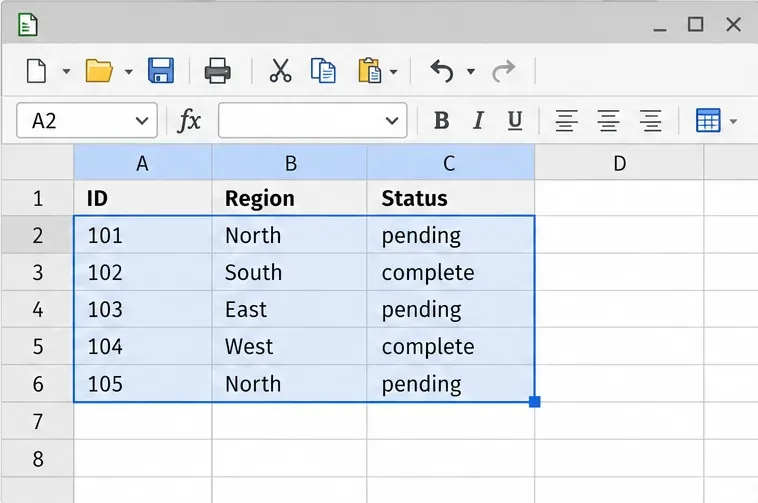This screenshot has height=503, width=758.
Task: Align text left
Action: [x=567, y=121]
